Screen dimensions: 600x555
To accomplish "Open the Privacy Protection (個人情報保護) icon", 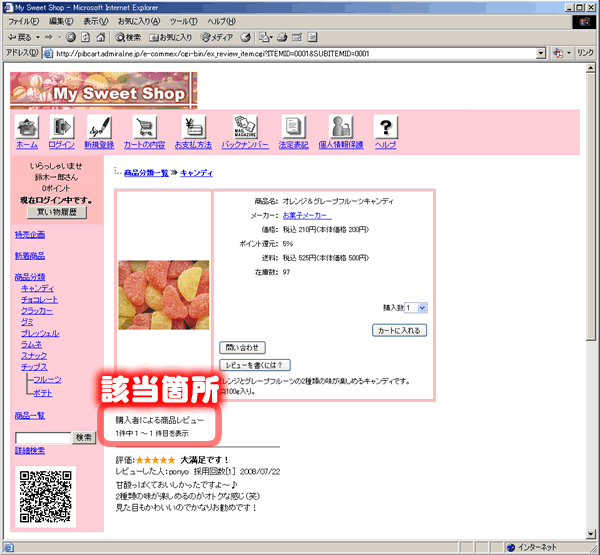I will [x=341, y=127].
